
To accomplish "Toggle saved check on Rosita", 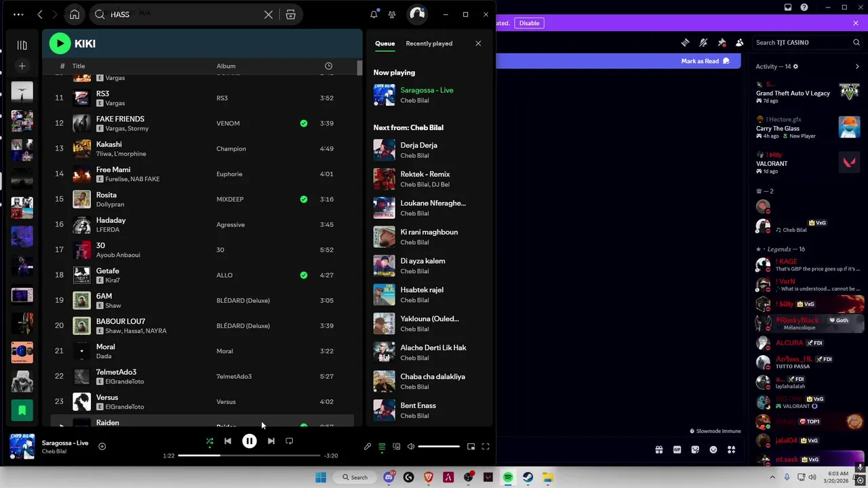I will point(304,199).
